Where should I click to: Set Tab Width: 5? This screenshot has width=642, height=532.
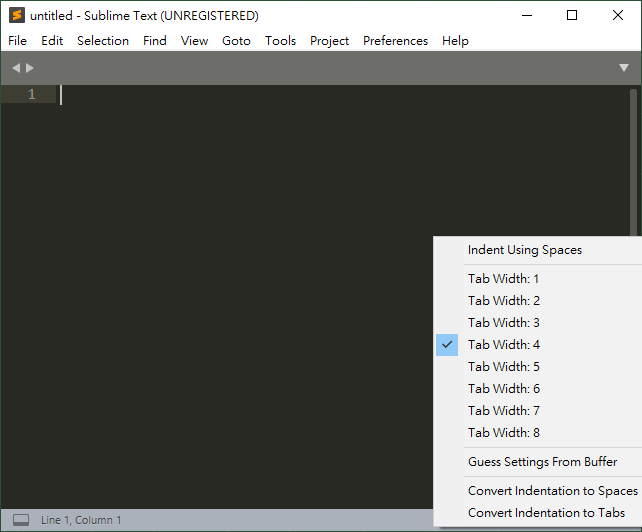[538, 367]
